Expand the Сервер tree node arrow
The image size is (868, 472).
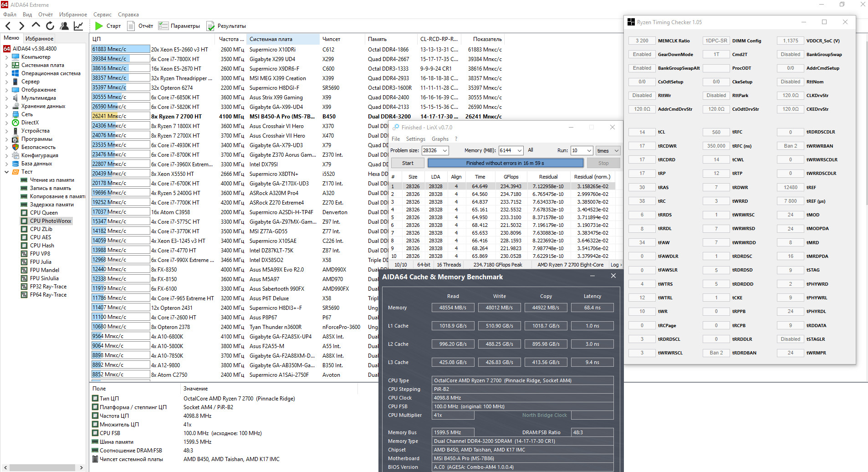coord(6,82)
